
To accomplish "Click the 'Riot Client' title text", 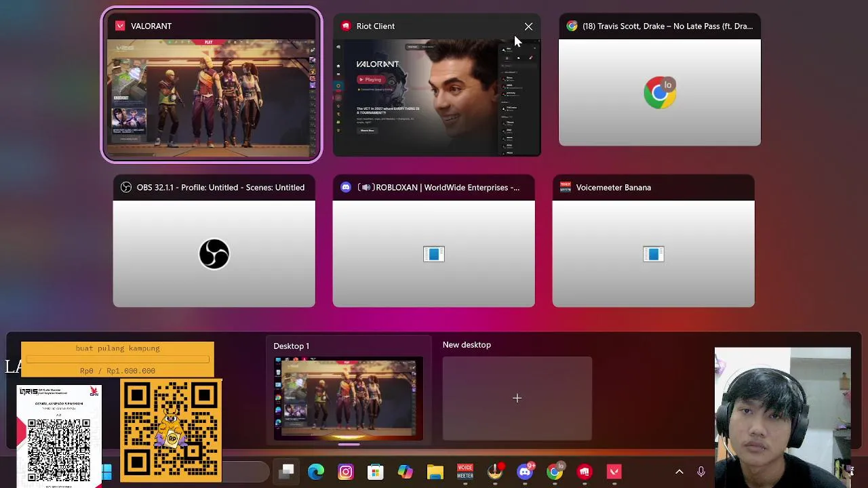I will [376, 26].
